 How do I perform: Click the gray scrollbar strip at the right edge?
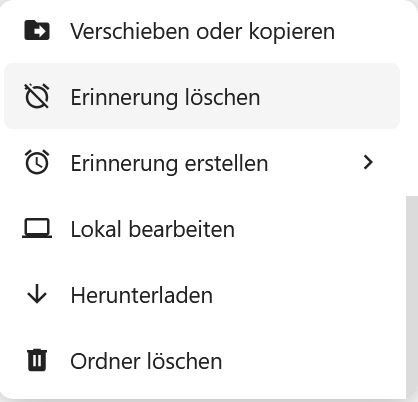[412, 297]
